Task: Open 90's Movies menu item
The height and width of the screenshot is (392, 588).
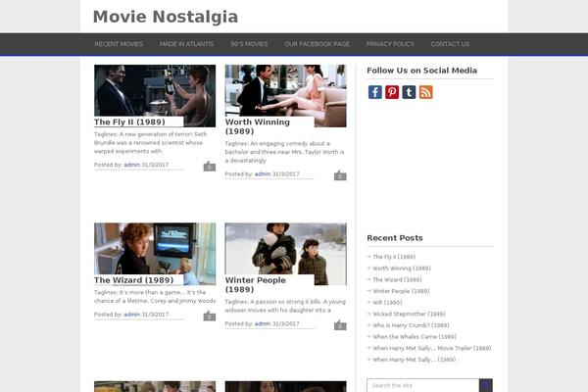Action: click(x=249, y=44)
